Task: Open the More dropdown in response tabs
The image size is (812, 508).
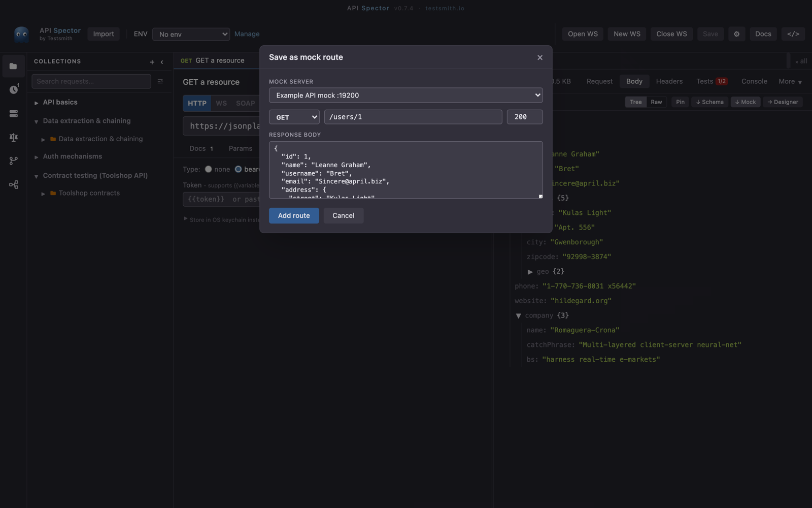Action: (790, 81)
